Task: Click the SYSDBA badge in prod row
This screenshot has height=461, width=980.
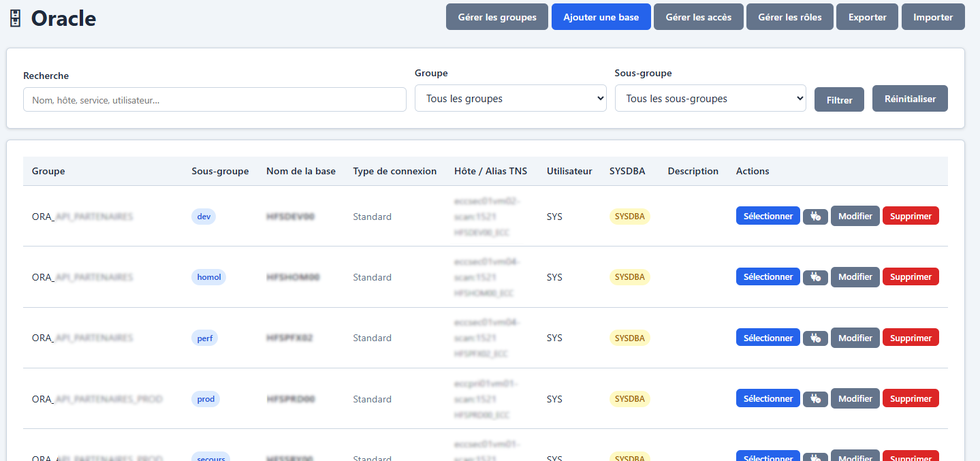Action: [x=630, y=398]
